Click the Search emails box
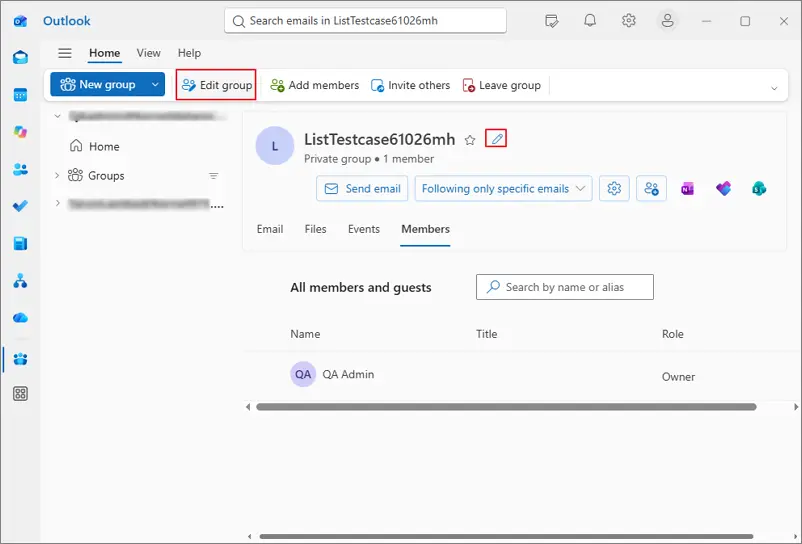The image size is (802, 544). tap(366, 21)
